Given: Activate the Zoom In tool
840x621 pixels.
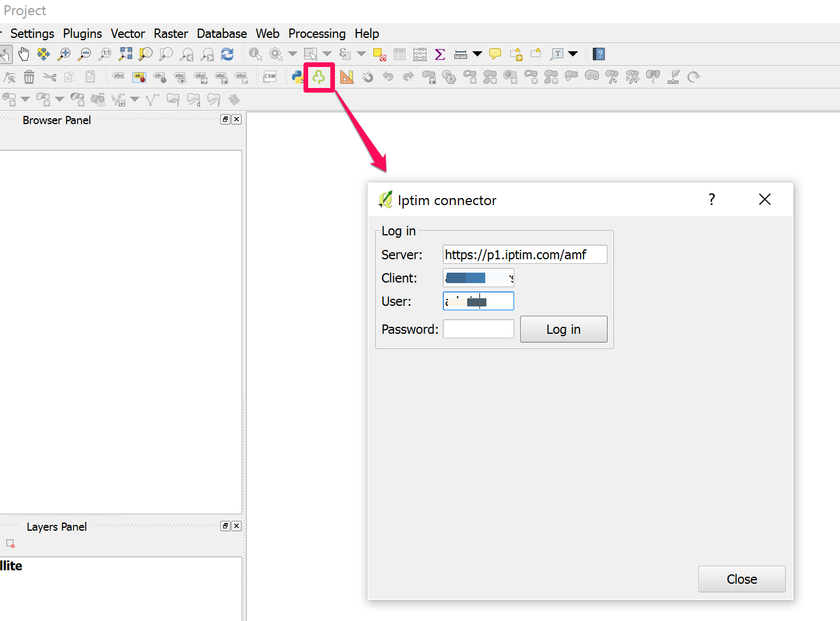Looking at the screenshot, I should point(64,54).
